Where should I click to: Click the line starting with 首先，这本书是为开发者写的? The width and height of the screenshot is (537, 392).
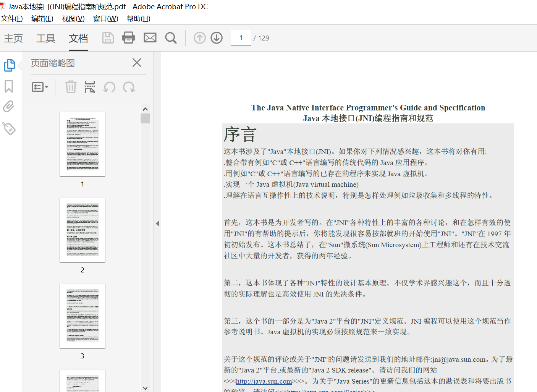pos(367,223)
